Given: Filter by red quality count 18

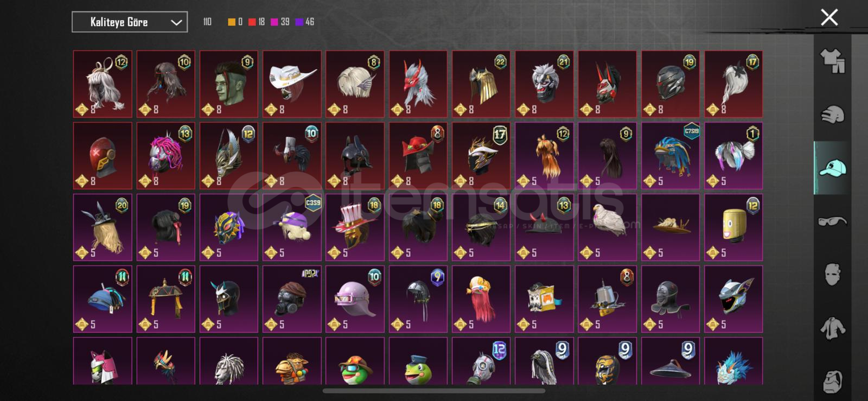Looking at the screenshot, I should pyautogui.click(x=257, y=22).
